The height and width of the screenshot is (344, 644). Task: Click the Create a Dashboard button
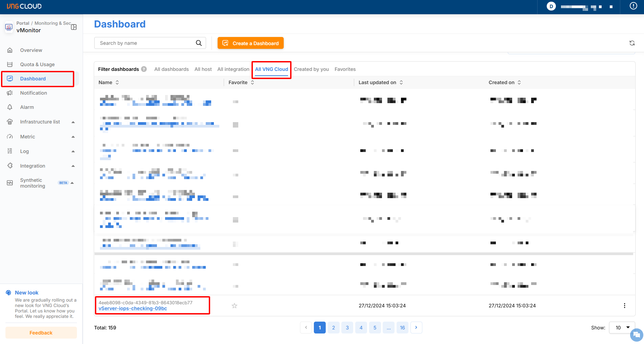coord(250,43)
